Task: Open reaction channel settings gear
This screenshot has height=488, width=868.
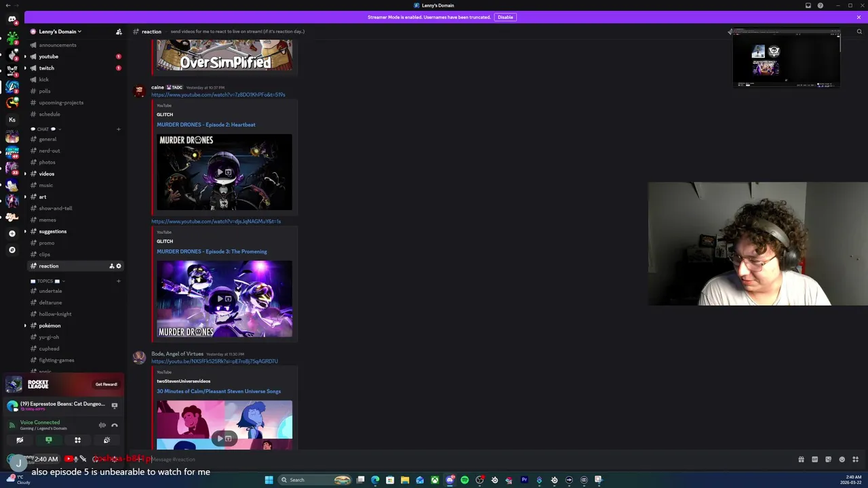Action: pos(119,266)
